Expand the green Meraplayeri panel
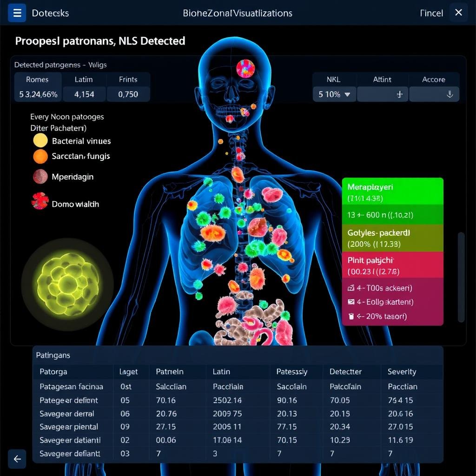The height and width of the screenshot is (476, 476). pos(392,192)
